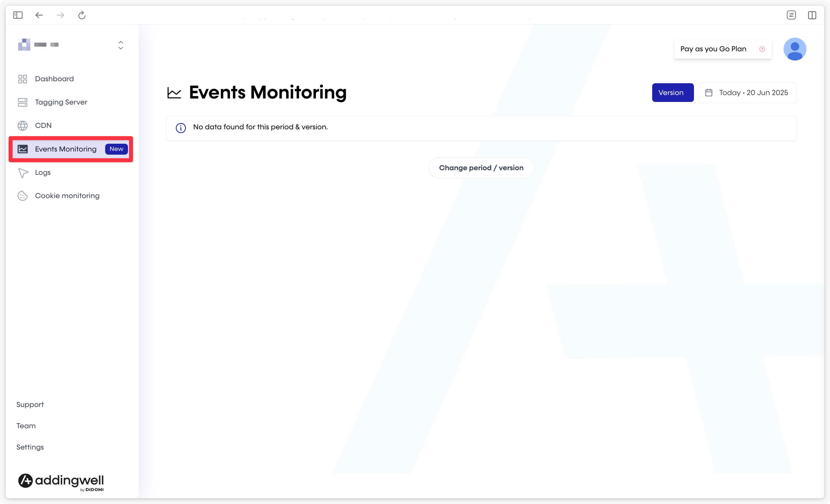The height and width of the screenshot is (504, 830).
Task: Click the Version button
Action: tap(673, 92)
